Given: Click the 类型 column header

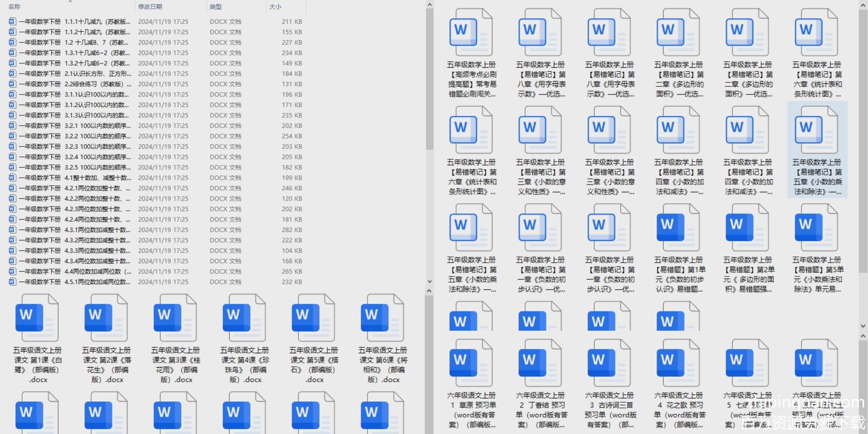Looking at the screenshot, I should coord(216,7).
